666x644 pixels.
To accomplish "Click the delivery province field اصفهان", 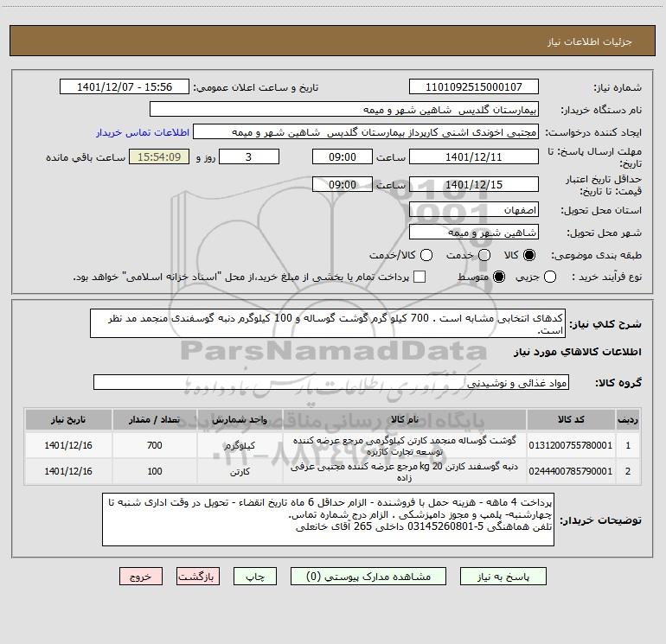I will tap(474, 210).
